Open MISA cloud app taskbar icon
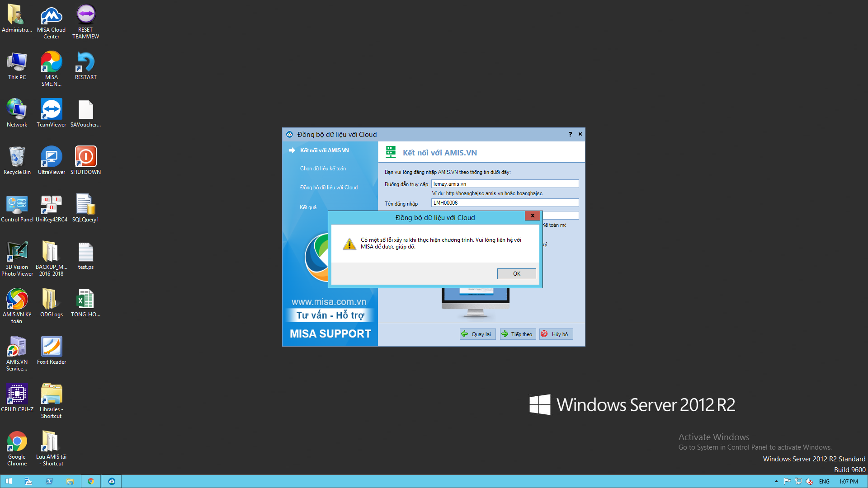The height and width of the screenshot is (488, 868). (112, 481)
